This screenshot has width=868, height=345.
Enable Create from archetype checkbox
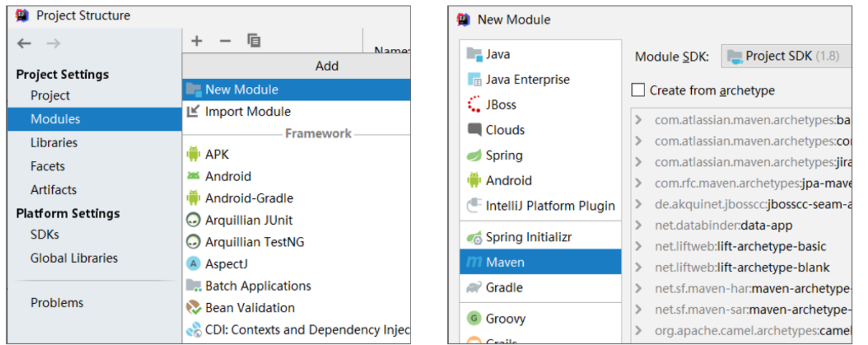coord(638,90)
